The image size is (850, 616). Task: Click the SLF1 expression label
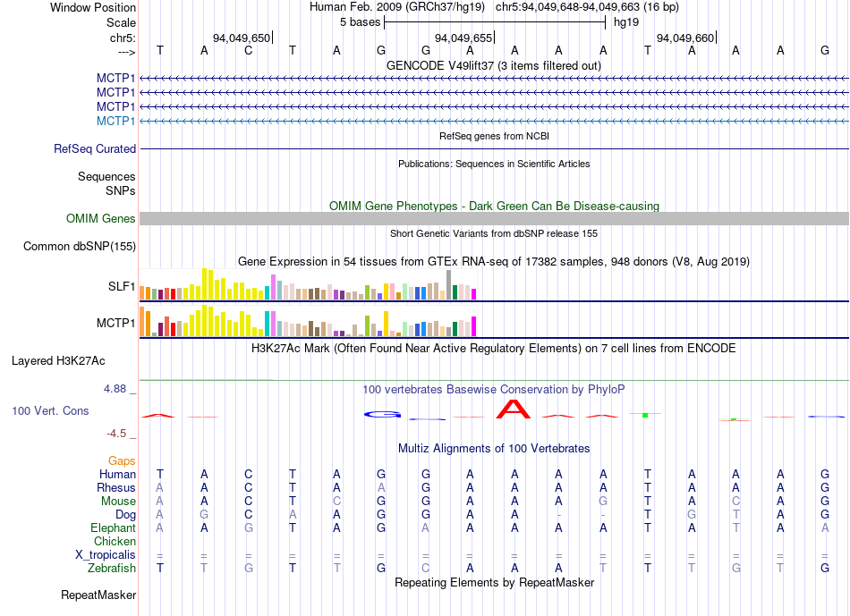(x=122, y=286)
